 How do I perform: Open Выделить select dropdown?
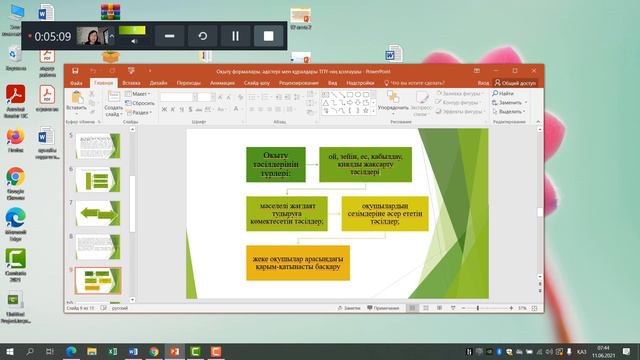tap(509, 111)
